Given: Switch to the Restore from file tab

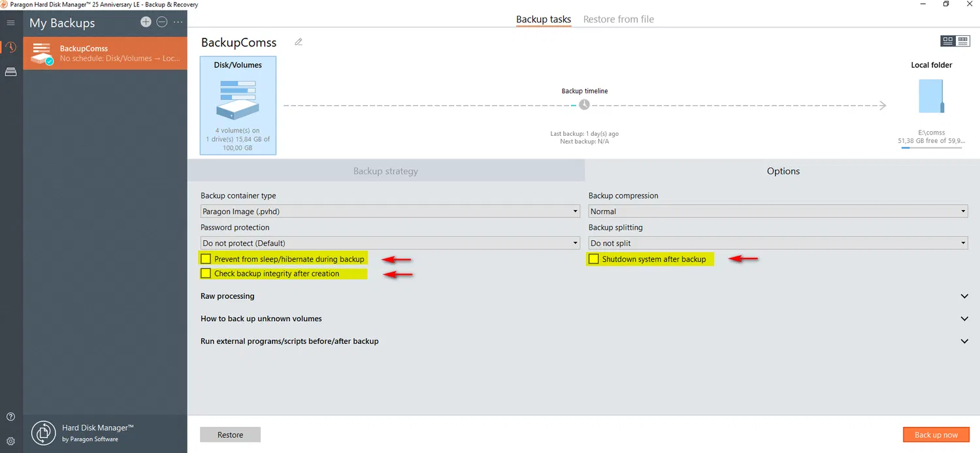Looking at the screenshot, I should (618, 20).
